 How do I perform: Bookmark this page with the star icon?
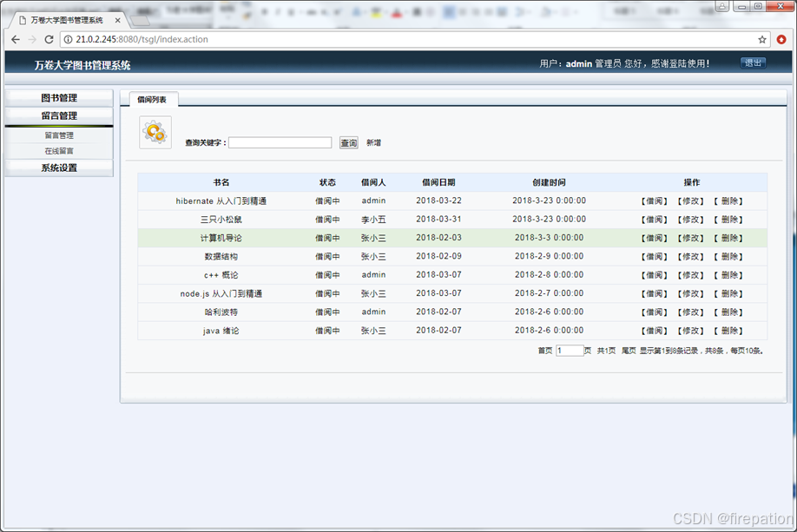(762, 40)
